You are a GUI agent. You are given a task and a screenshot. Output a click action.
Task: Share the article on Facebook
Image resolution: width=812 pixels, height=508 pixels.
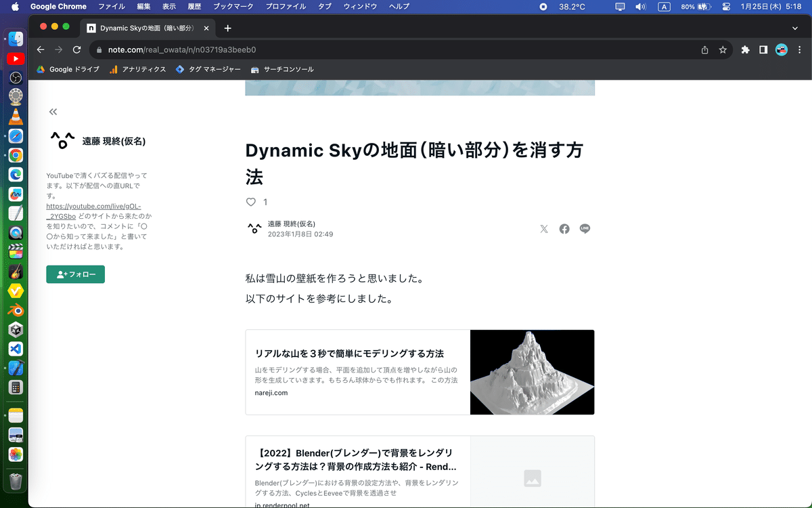tap(564, 229)
